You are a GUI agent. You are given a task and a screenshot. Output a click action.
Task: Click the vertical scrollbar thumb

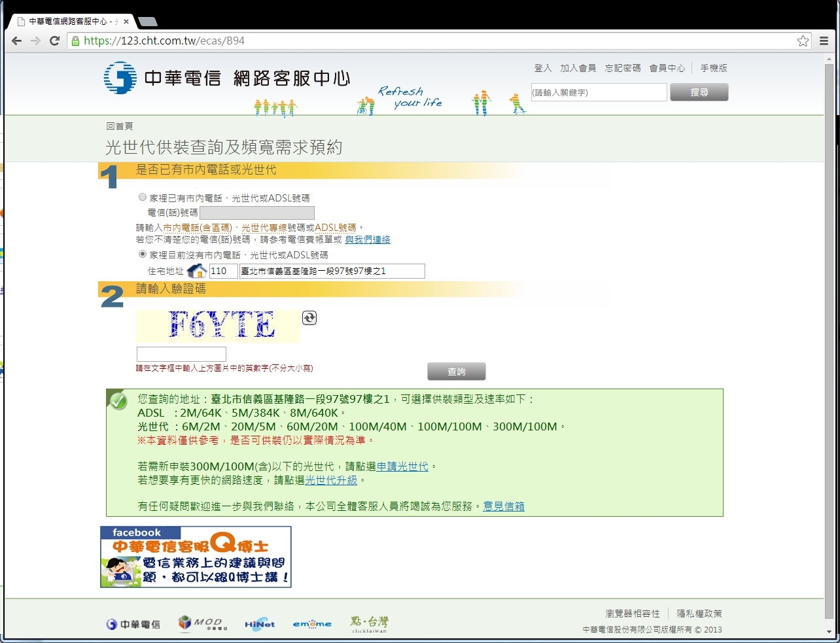tap(830, 340)
